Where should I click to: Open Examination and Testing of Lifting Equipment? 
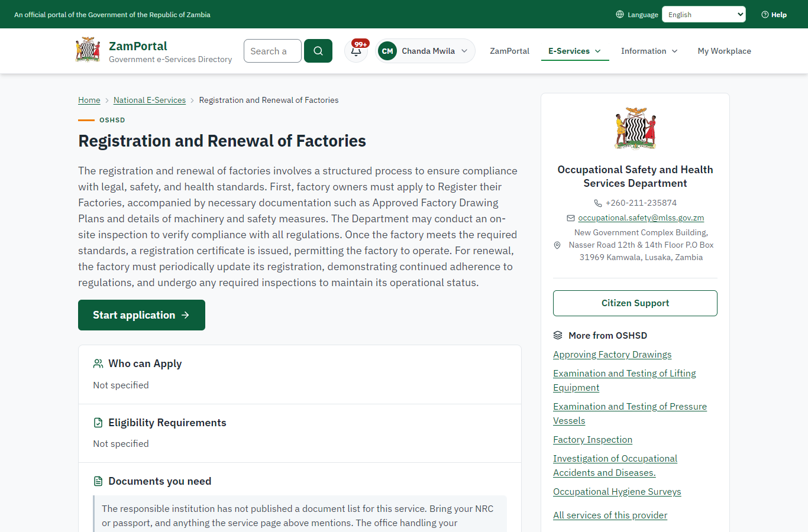625,381
